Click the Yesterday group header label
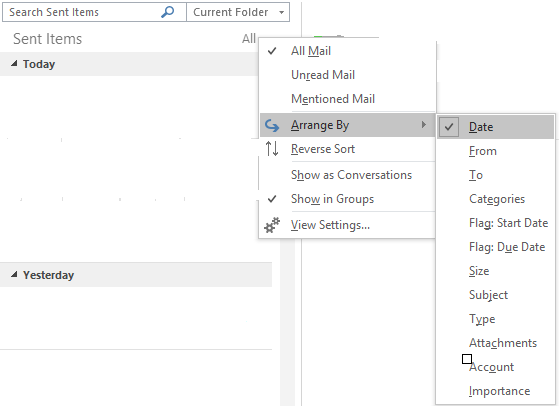 coord(48,275)
